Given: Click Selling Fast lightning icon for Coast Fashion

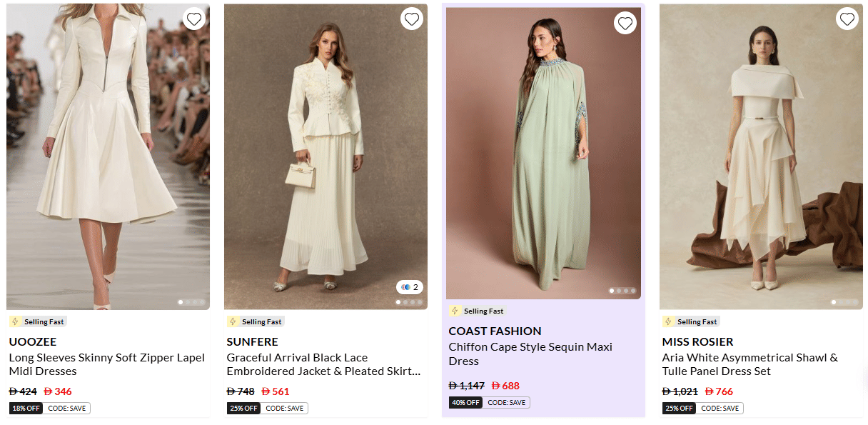Looking at the screenshot, I should pos(455,311).
